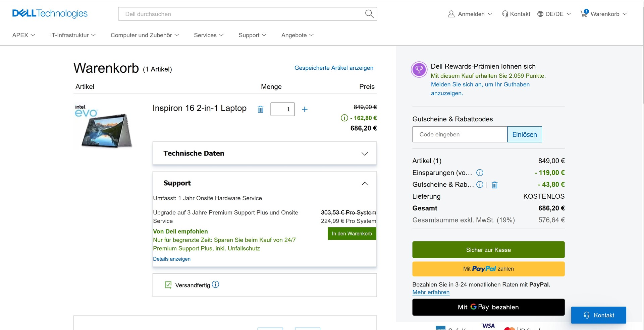Click the search magnifier icon
The image size is (644, 330).
[x=369, y=14]
